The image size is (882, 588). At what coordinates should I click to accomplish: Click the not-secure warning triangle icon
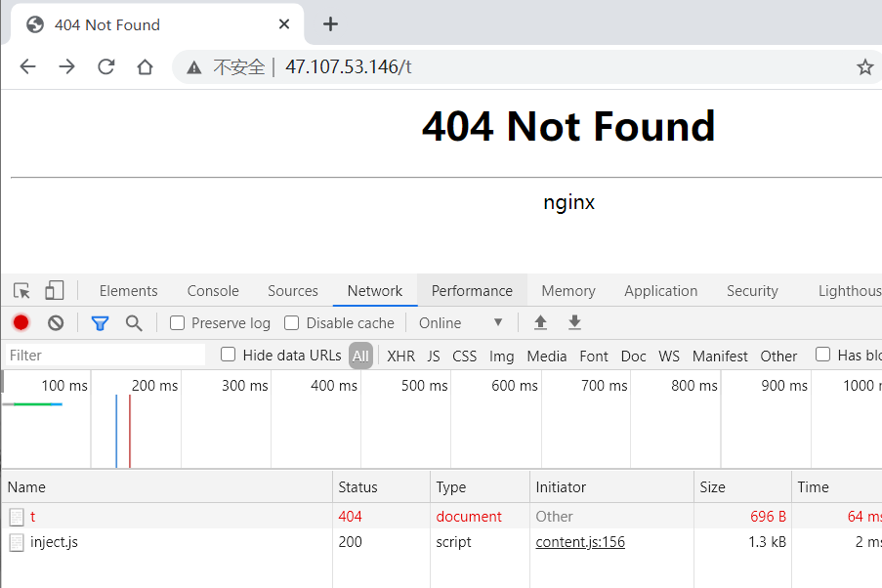click(194, 68)
